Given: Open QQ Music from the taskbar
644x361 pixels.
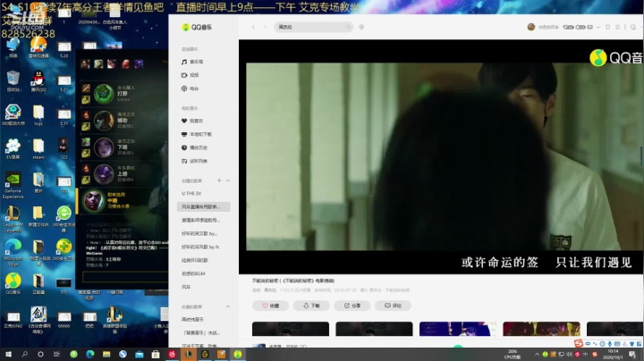Looking at the screenshot, I should tap(238, 354).
